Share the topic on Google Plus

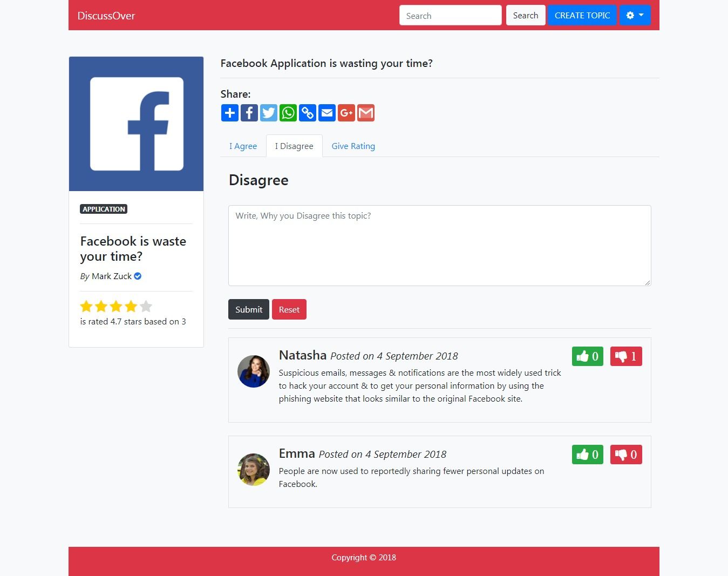(346, 113)
